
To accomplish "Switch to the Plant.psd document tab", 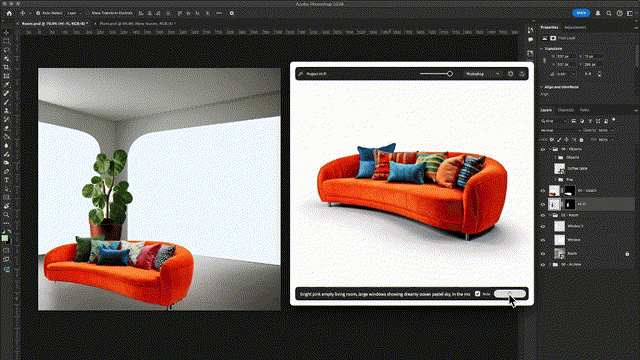I will pos(137,24).
